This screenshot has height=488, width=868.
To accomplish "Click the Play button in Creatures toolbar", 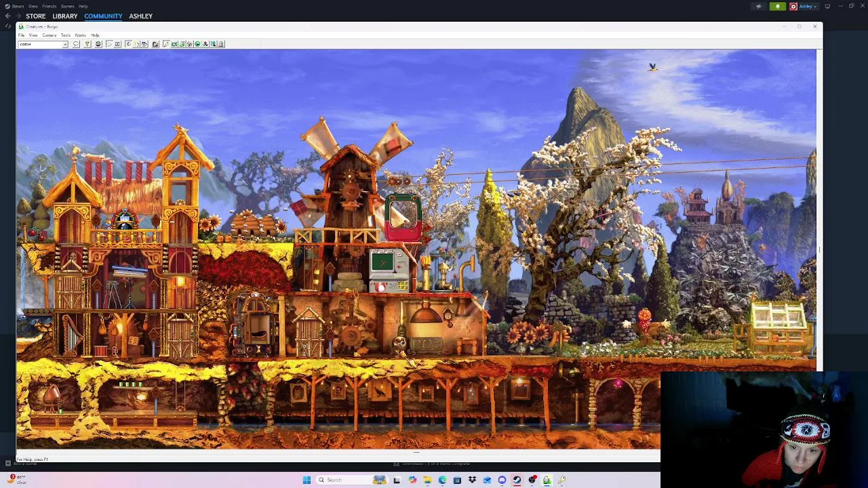I will click(109, 44).
